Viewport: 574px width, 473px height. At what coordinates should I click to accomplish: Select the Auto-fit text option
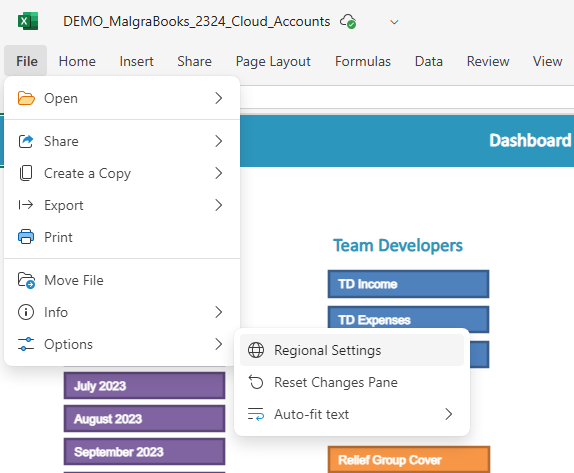[x=352, y=414]
